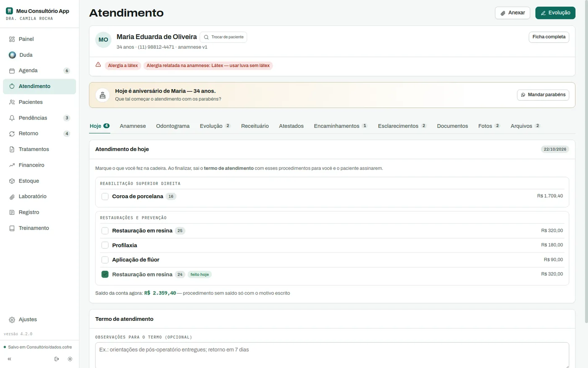
Task: Click Profilaxia price R$ 180,00
Action: click(x=552, y=245)
